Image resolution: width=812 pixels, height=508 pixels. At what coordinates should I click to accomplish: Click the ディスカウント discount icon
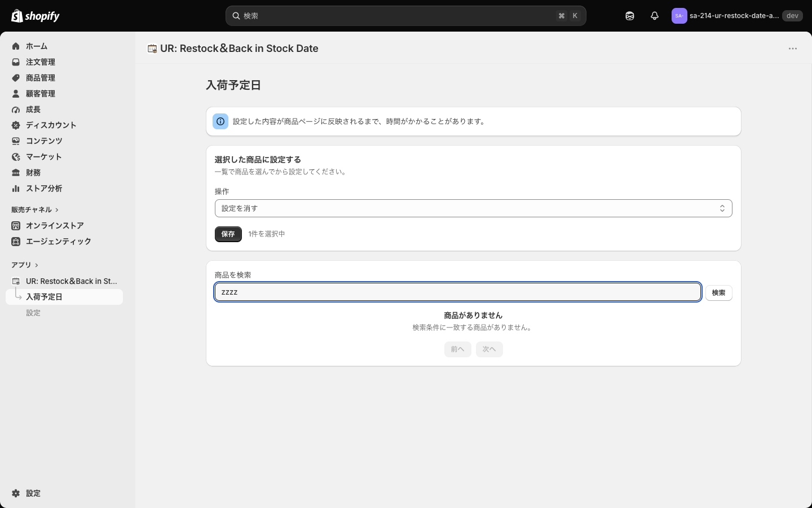[16, 125]
